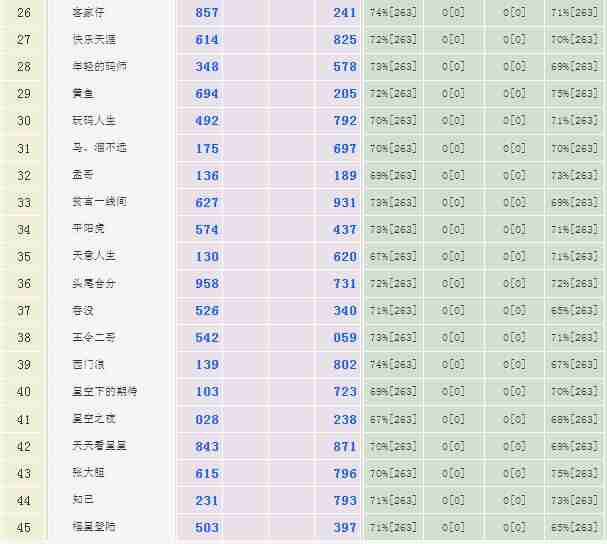The height and width of the screenshot is (544, 607).
Task: Select the row number 30 cell
Action: tap(24, 121)
